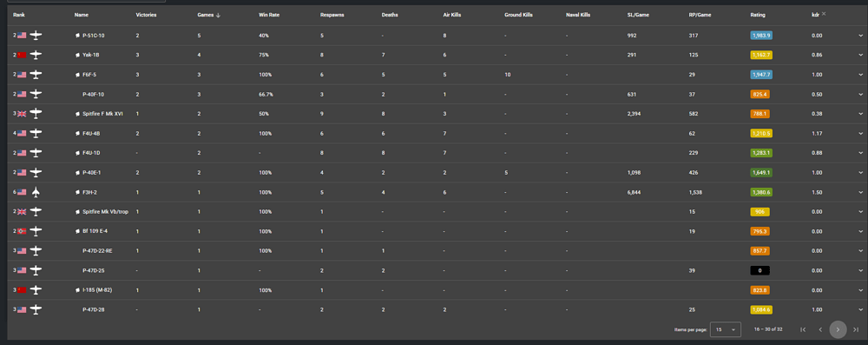Click the F3H-2 jet aircraft icon
This screenshot has height=345, width=868.
coord(36,192)
